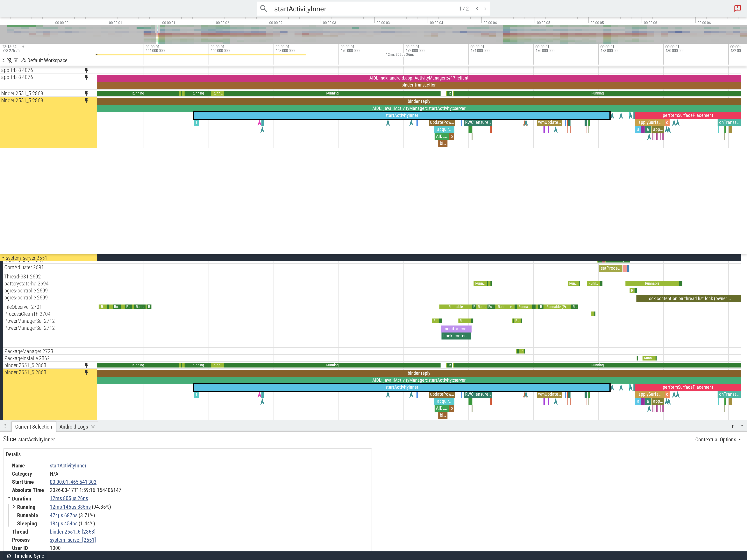Toggle pin on system_server binder:2551_5 thread state track
Image resolution: width=747 pixels, height=560 pixels.
(x=86, y=365)
